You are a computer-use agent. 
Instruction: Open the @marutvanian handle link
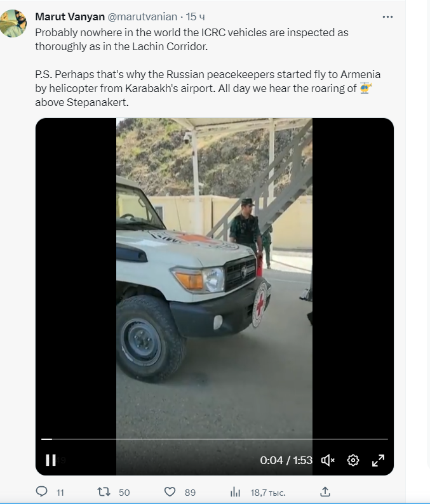[142, 17]
